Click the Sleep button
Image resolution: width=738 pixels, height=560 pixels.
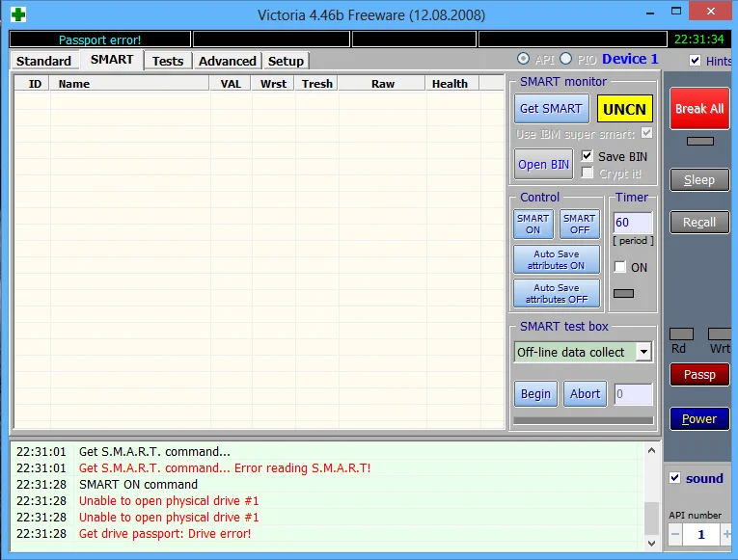(699, 180)
